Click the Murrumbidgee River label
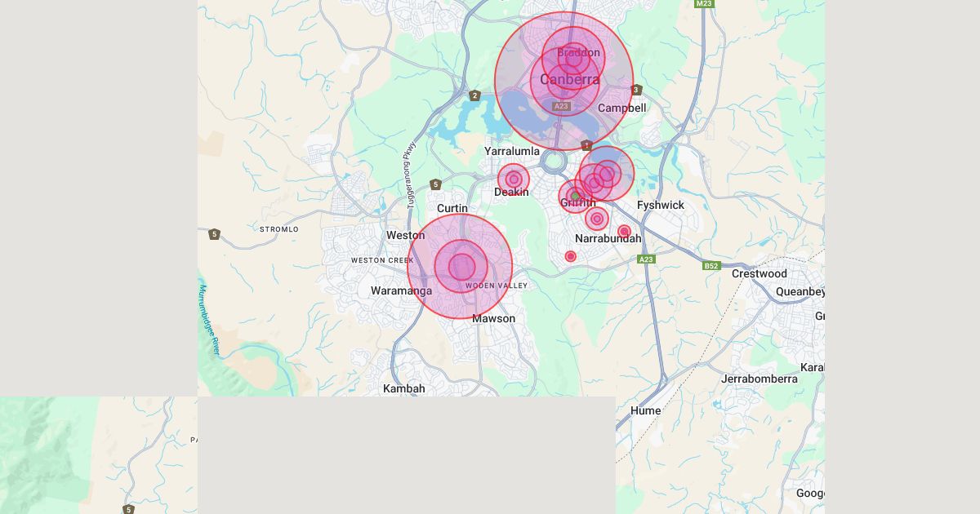Viewport: 980px width, 514px height. 208,321
